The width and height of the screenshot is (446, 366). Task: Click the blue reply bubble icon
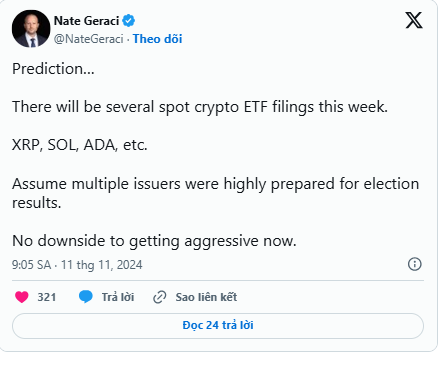point(86,296)
